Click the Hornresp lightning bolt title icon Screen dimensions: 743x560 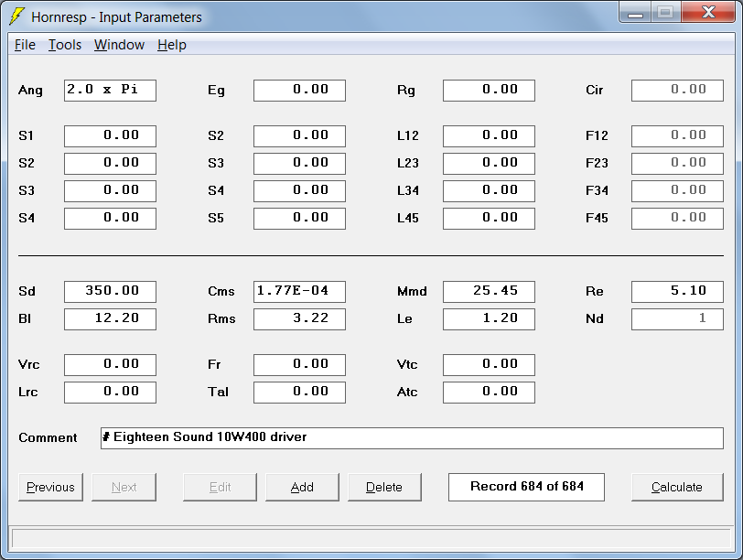coord(16,16)
